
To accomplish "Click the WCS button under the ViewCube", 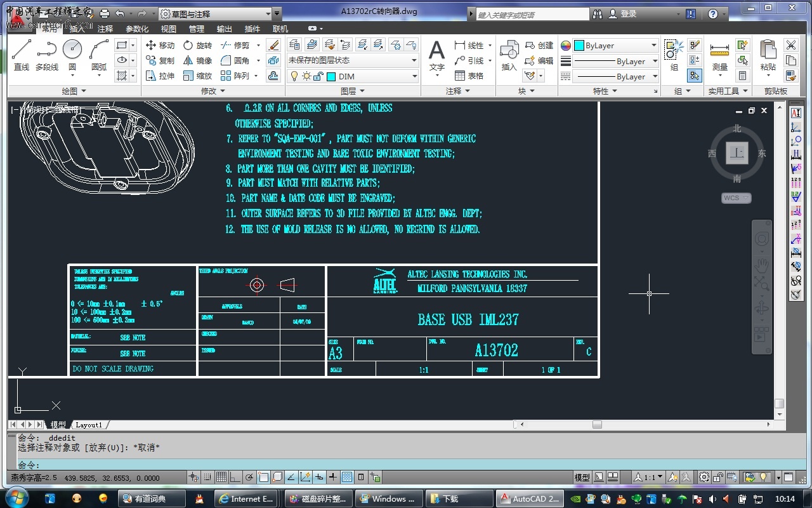I will point(736,198).
